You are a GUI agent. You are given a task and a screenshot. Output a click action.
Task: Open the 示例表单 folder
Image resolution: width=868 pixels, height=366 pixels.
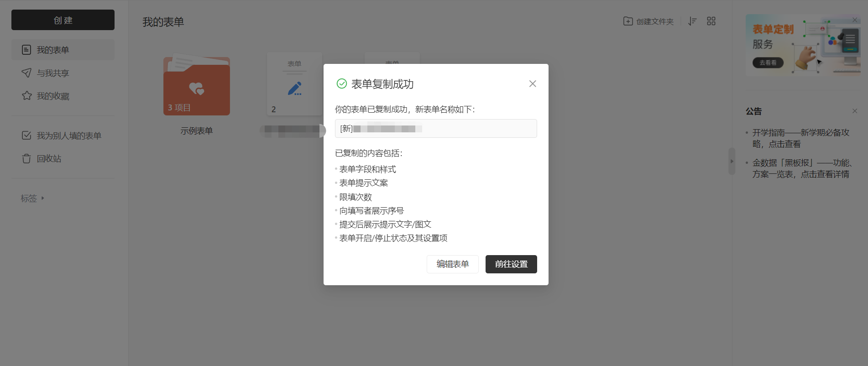click(197, 86)
